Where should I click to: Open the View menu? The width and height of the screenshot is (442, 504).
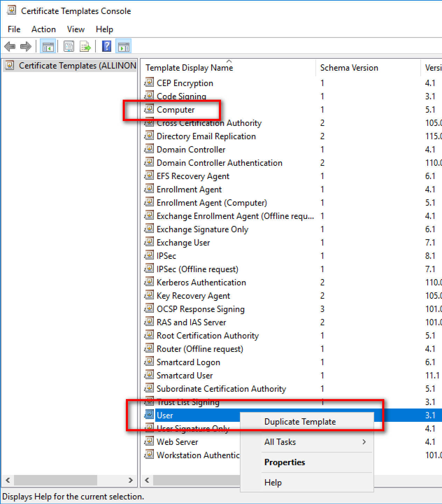[76, 29]
